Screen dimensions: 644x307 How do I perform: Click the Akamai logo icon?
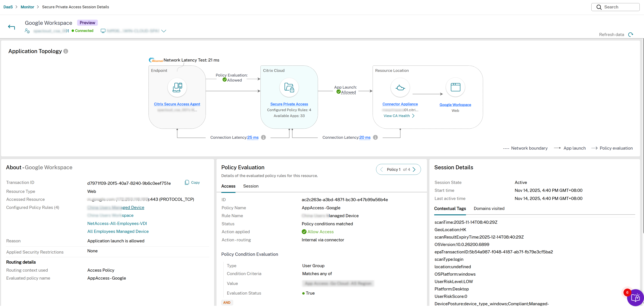coord(156,60)
